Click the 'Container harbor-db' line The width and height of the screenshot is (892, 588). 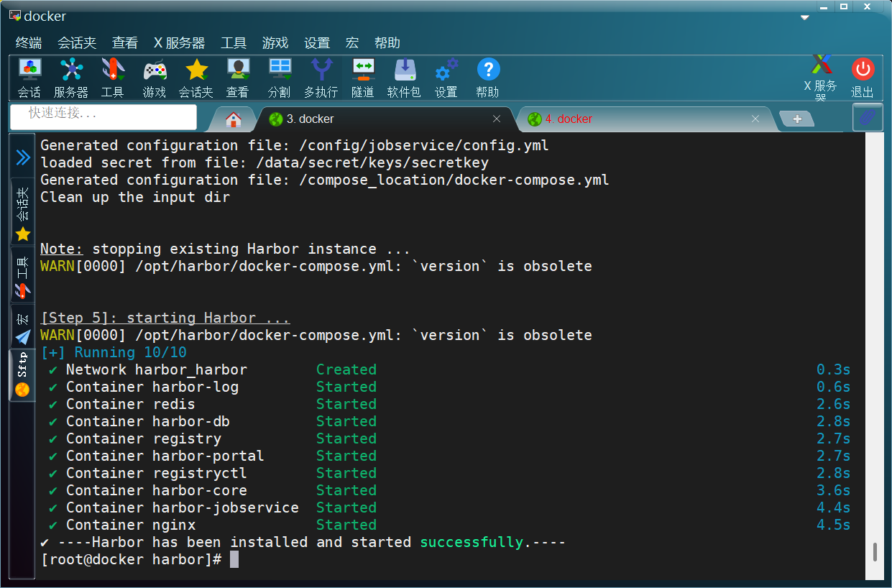tap(446, 421)
